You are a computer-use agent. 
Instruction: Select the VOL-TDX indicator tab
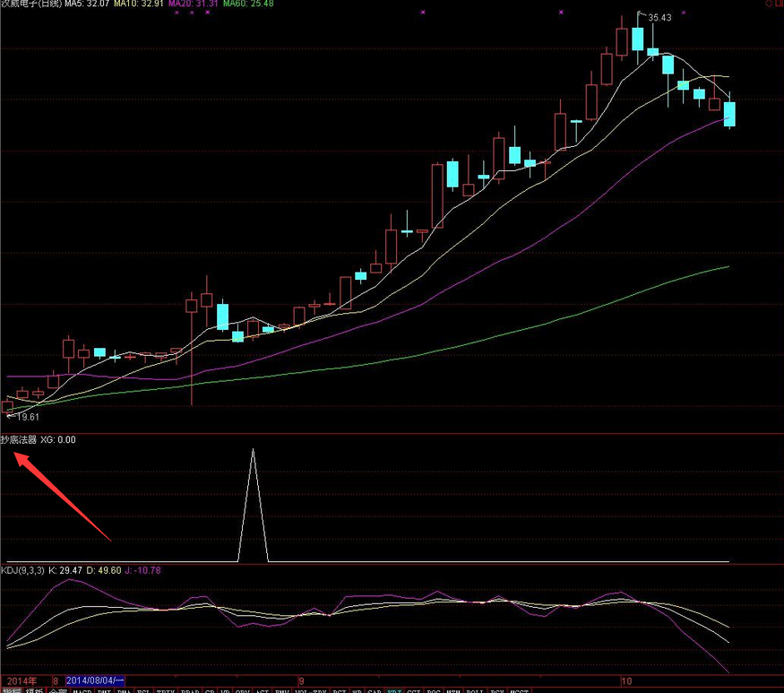(x=311, y=691)
